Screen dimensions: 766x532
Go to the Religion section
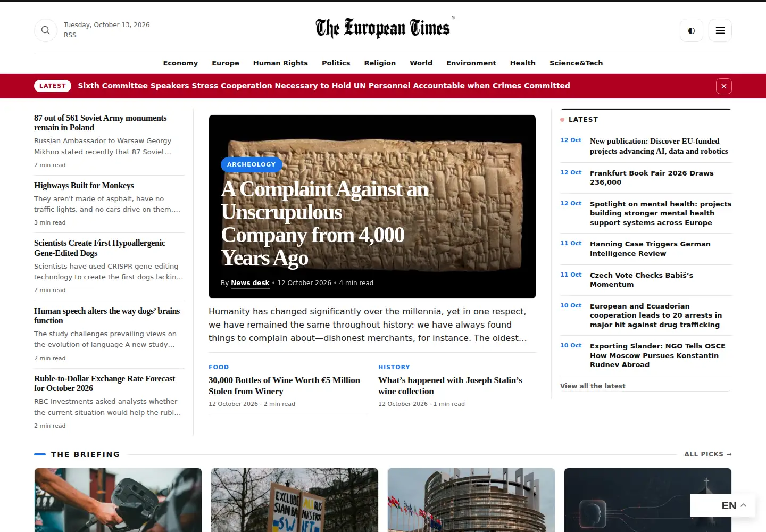380,63
